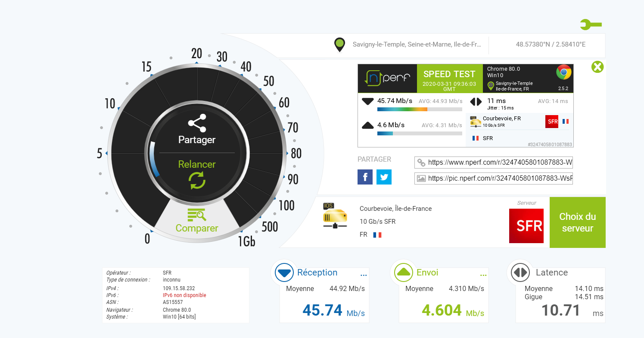Image resolution: width=644 pixels, height=338 pixels.
Task: Click the chain link icon in URL field
Action: [x=421, y=163]
